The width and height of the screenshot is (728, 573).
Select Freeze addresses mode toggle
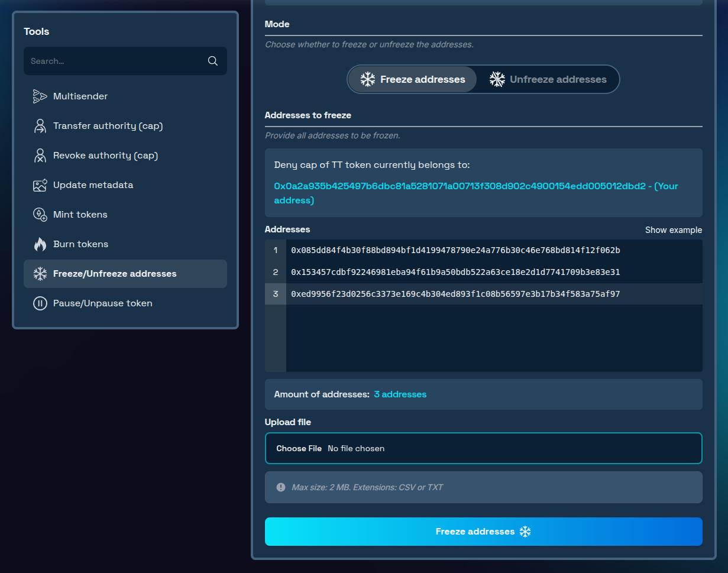[x=412, y=79]
